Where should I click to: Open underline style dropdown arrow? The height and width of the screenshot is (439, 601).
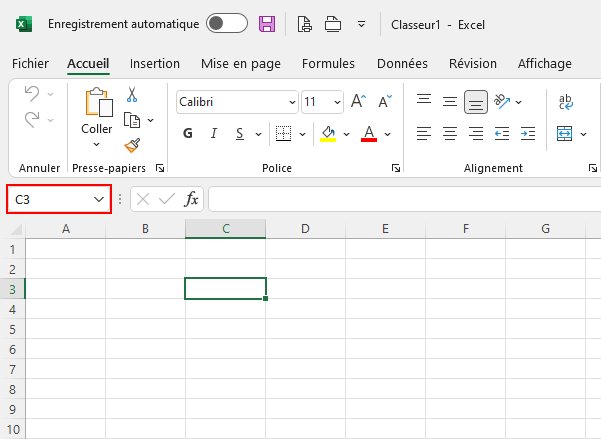(x=258, y=134)
